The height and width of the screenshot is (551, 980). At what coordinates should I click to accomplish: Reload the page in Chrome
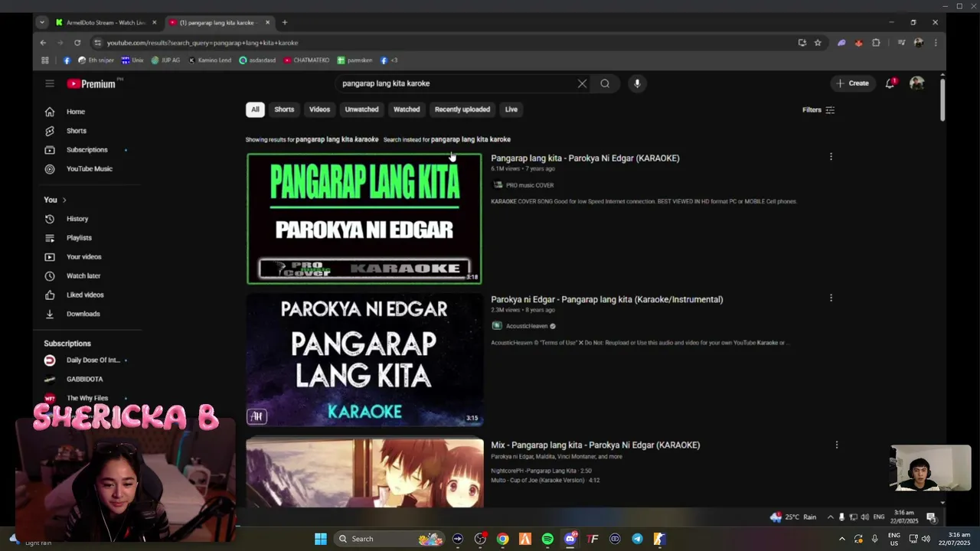pyautogui.click(x=77, y=43)
